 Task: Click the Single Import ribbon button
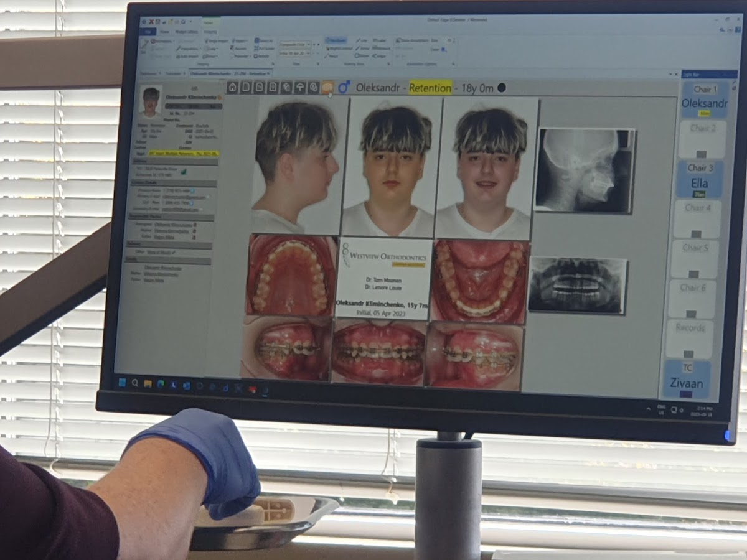tap(215, 40)
